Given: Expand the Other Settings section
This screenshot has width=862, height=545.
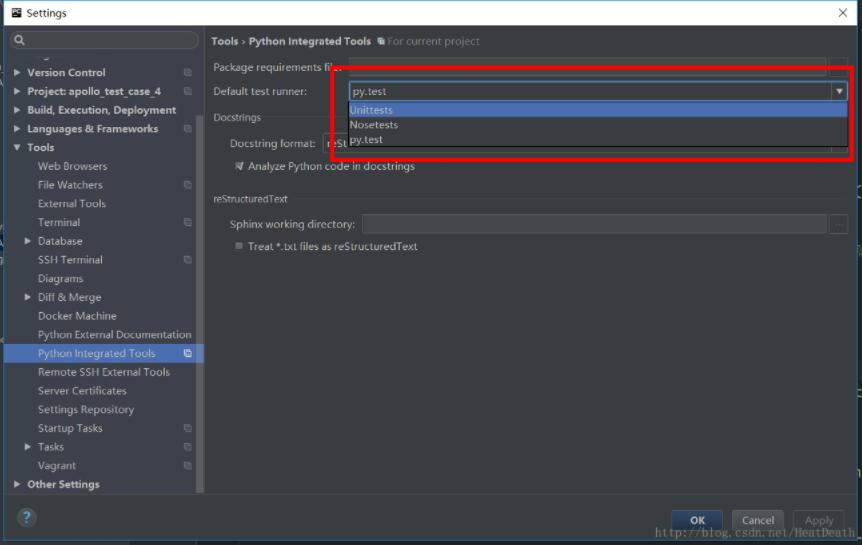Looking at the screenshot, I should (x=17, y=484).
